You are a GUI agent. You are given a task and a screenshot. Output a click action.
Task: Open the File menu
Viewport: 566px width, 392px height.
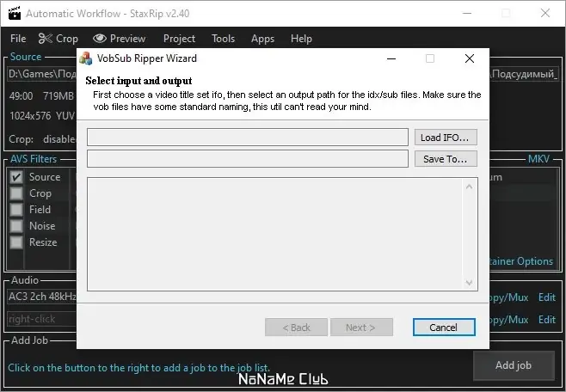point(18,39)
